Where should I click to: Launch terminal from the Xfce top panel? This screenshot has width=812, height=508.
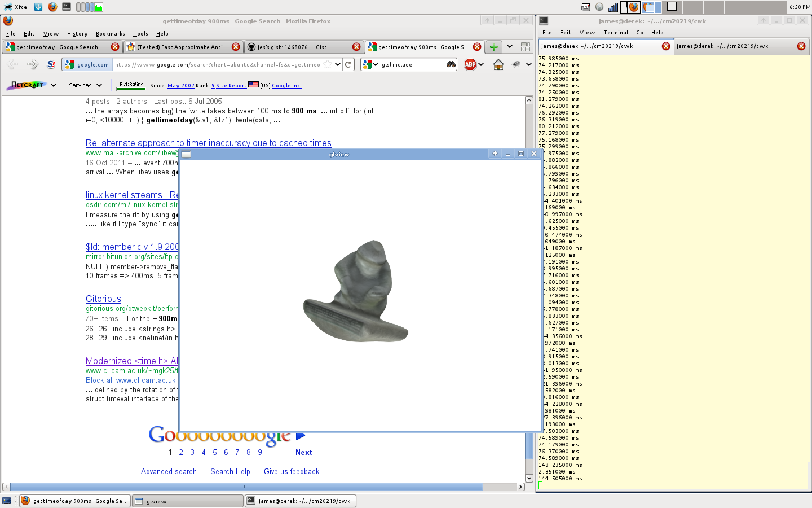67,7
